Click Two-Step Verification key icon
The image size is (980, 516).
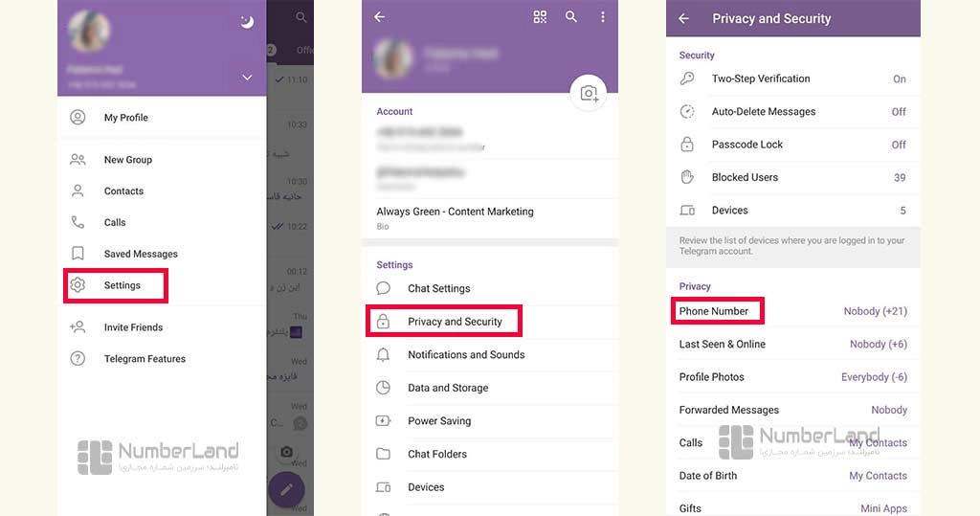click(687, 79)
